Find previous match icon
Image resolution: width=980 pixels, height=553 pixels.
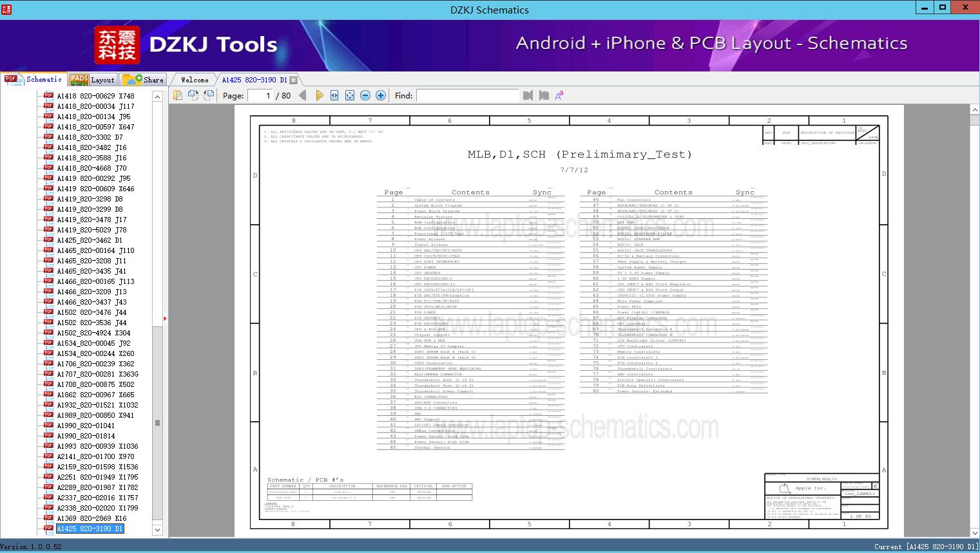[x=528, y=95]
